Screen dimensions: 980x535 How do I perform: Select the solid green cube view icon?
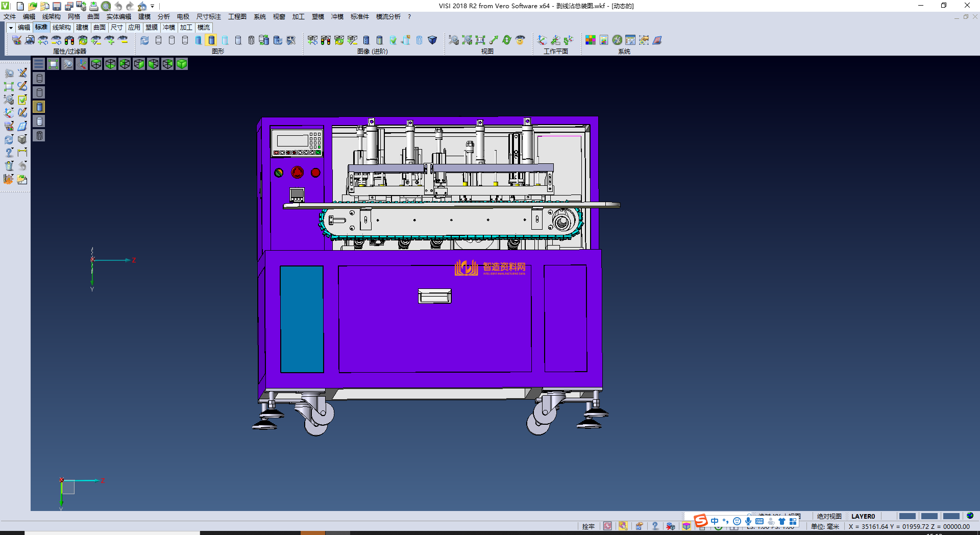pyautogui.click(x=182, y=64)
